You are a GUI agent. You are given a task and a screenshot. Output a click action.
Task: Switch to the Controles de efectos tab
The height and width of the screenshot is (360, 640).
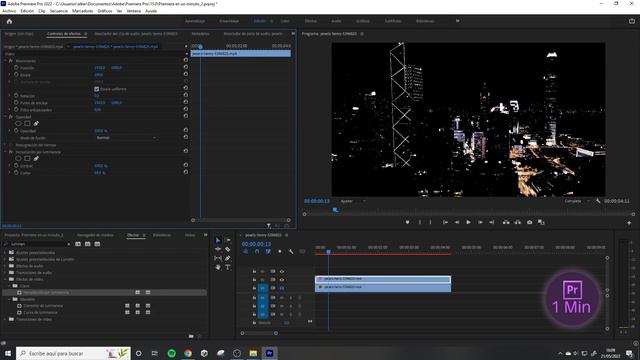64,34
